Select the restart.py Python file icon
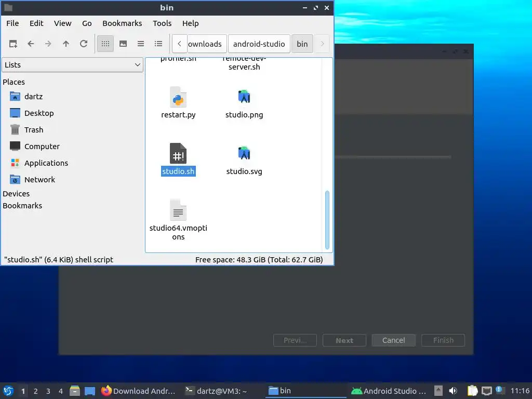 (178, 97)
